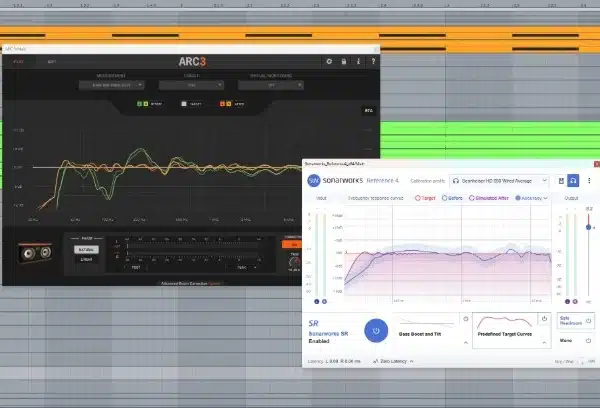The height and width of the screenshot is (408, 600).
Task: Click the orange correction ON button in ARC3
Action: click(x=293, y=244)
